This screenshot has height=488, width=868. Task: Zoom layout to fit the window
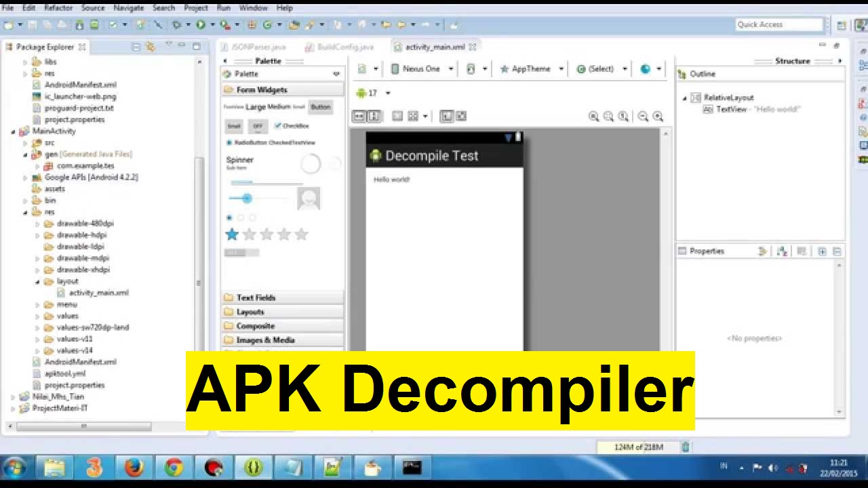(x=608, y=117)
